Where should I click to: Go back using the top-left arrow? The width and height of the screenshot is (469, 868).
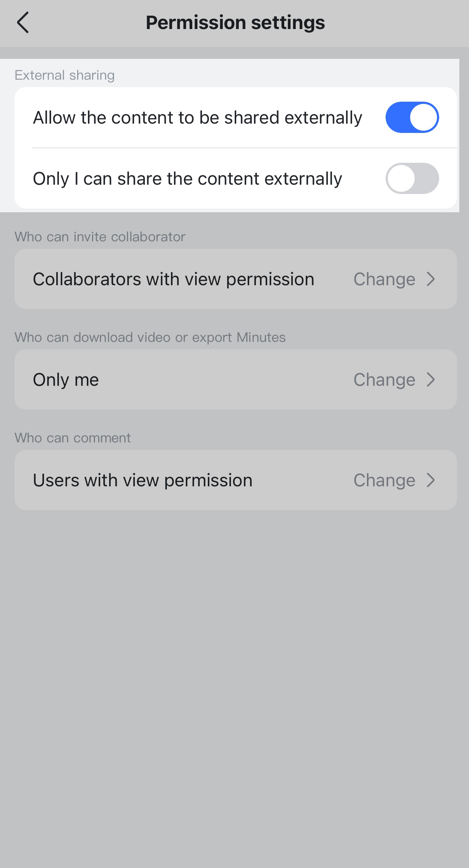tap(23, 22)
